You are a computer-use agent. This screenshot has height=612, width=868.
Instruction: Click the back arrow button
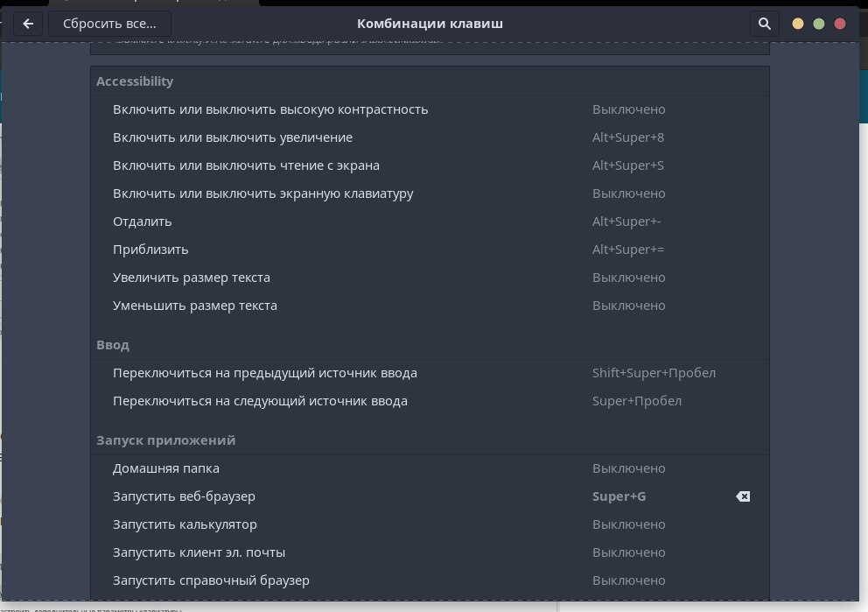click(28, 24)
